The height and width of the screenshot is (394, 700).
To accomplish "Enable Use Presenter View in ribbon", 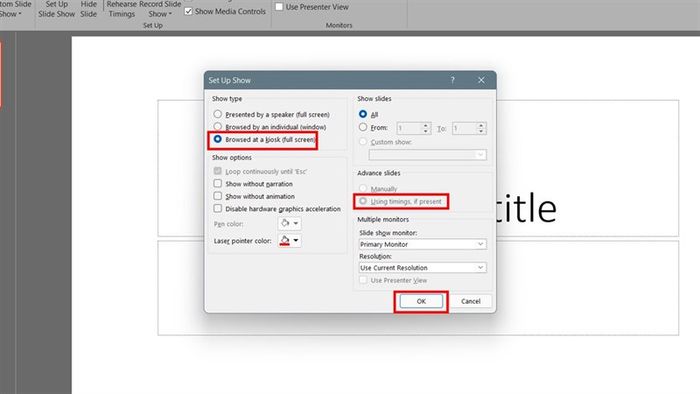I will (x=279, y=7).
